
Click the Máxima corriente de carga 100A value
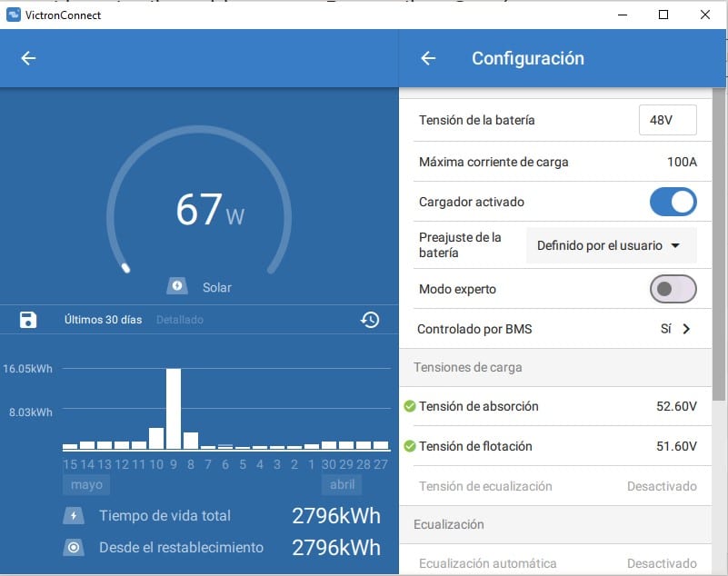[x=682, y=162]
